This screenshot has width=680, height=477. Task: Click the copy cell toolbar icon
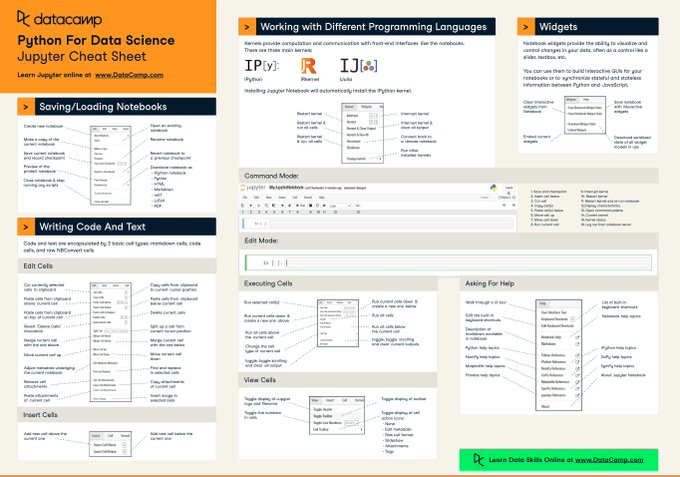click(x=266, y=206)
